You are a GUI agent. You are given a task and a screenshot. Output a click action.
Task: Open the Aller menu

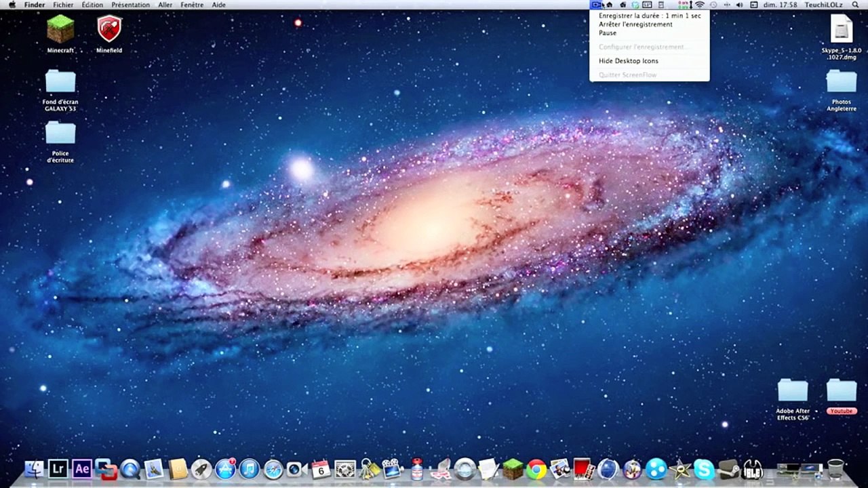165,5
